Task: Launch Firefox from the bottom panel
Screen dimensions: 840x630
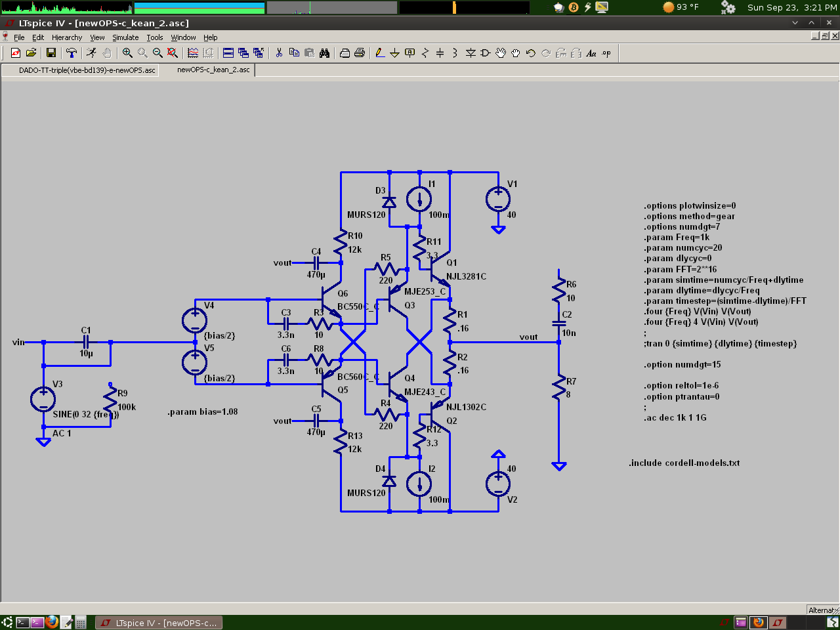Action: tap(52, 622)
